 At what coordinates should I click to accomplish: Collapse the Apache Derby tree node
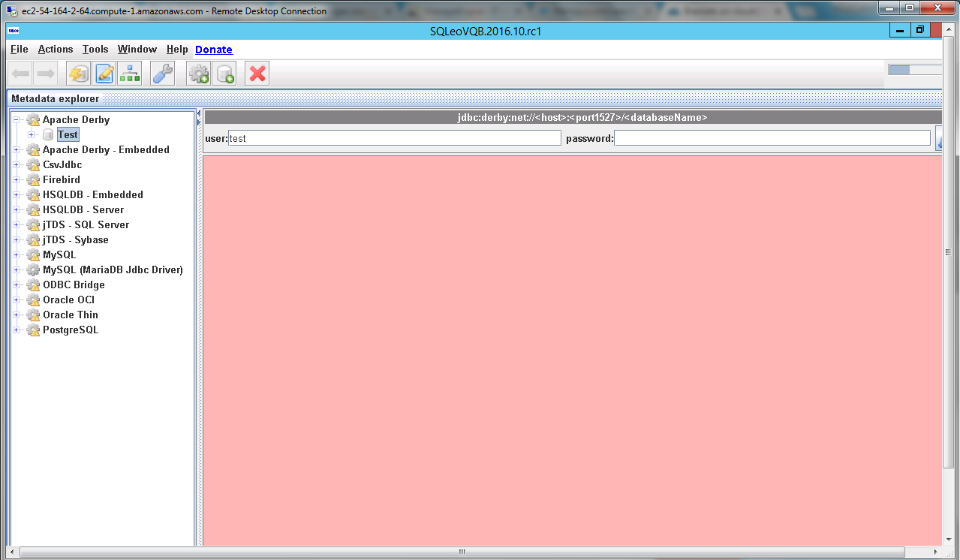16,120
